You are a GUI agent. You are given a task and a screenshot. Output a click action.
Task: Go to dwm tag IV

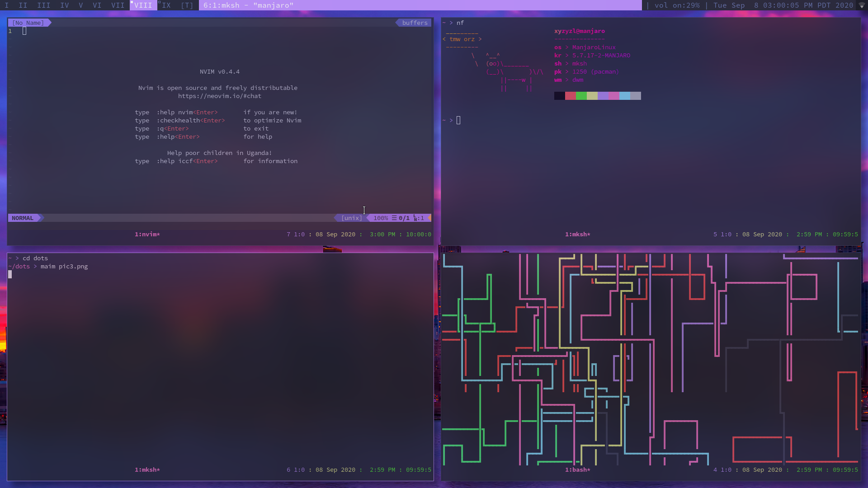tap(65, 5)
